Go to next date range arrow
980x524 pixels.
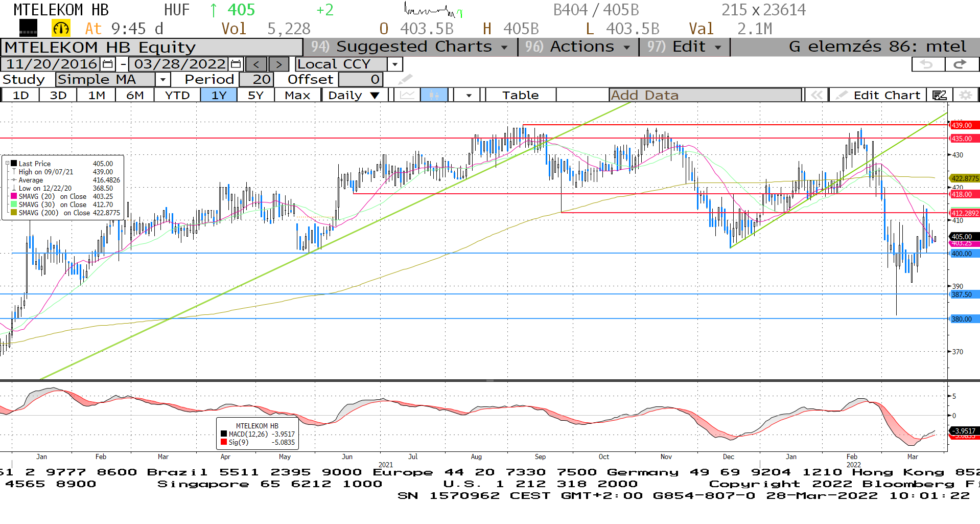(x=278, y=64)
